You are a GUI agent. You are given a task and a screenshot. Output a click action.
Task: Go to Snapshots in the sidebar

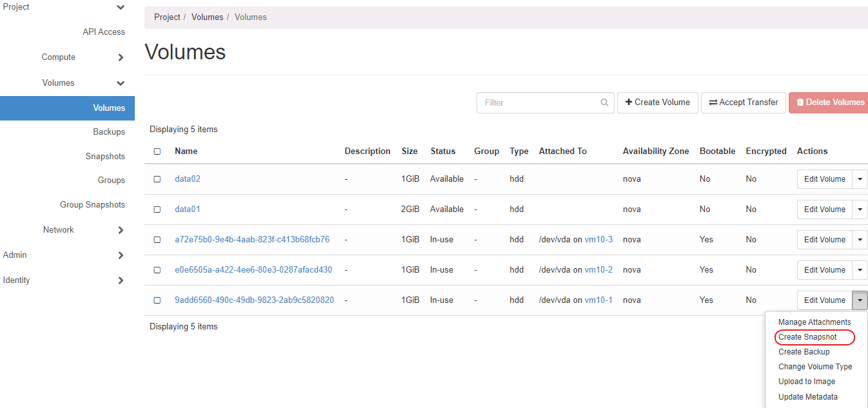coord(105,157)
